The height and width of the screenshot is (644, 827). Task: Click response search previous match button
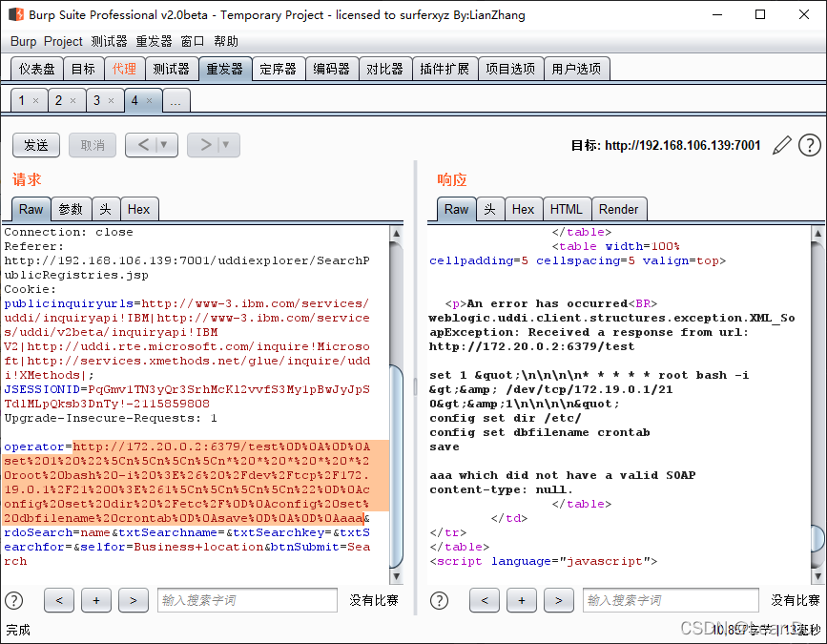coord(485,600)
